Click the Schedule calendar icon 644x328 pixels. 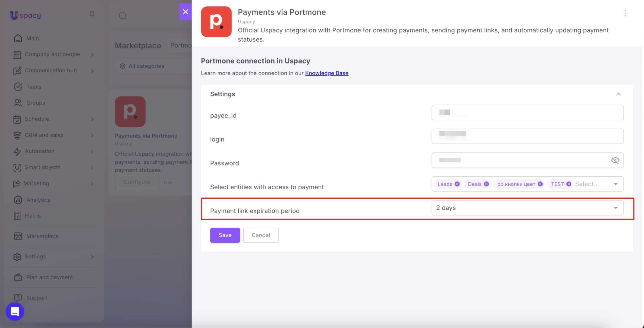[x=17, y=119]
